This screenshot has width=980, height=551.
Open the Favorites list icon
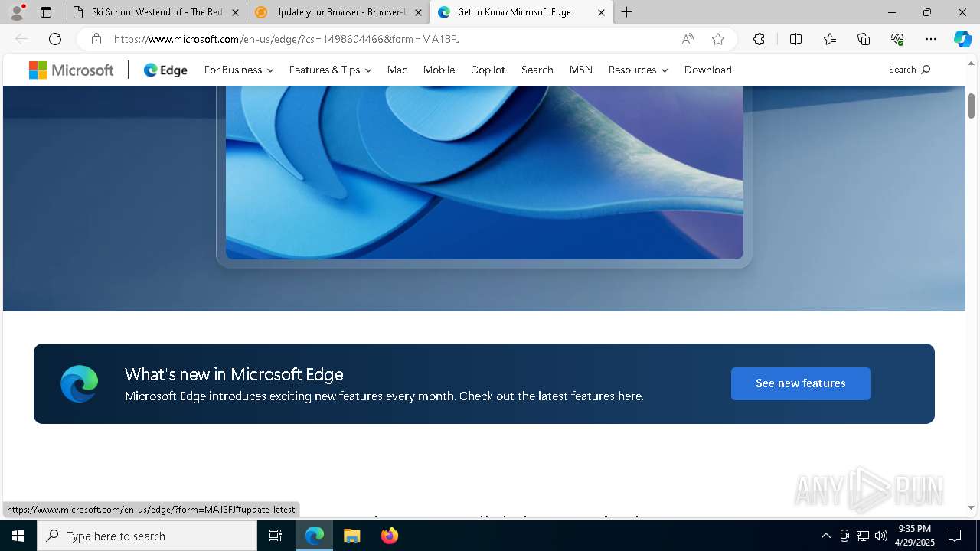[830, 39]
